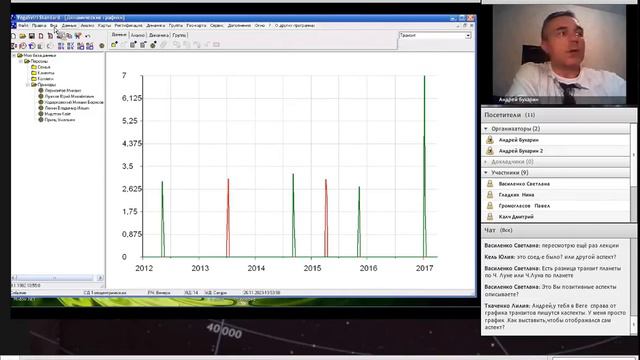Click the Андрей Бухарин webcam video

pyautogui.click(x=559, y=54)
